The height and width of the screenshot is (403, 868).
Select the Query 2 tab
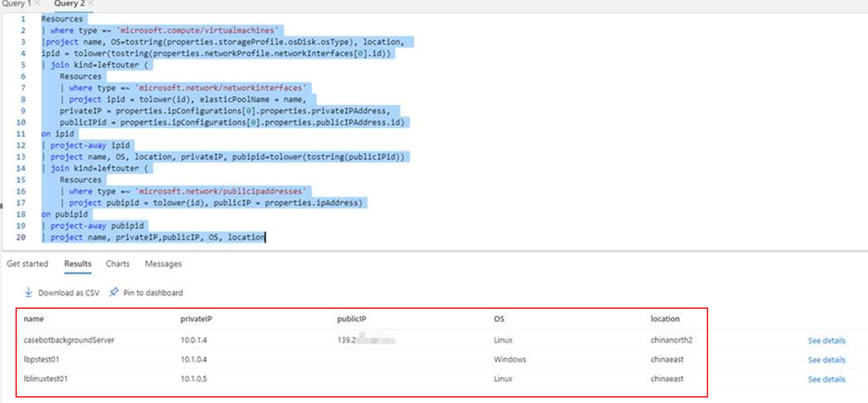coord(69,4)
